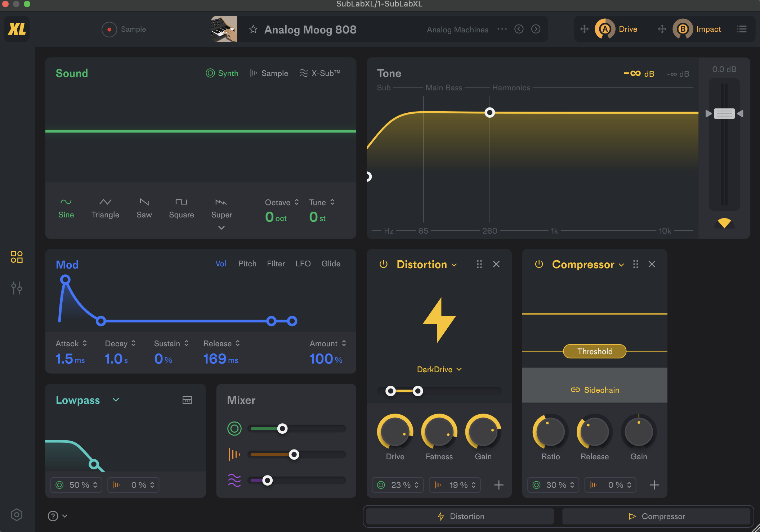760x532 pixels.
Task: Click the Distortion drag handle dots
Action: click(479, 264)
